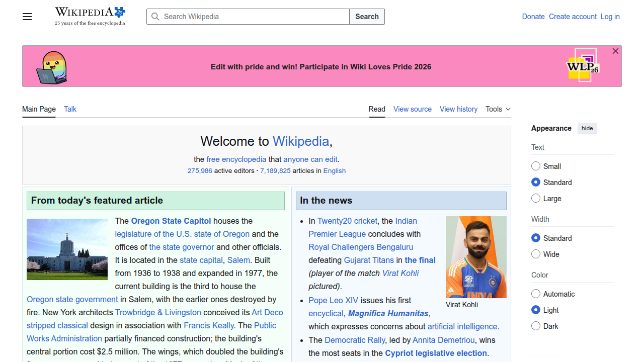Open the Trowbridge & Livingston link
The image size is (644, 362).
(x=158, y=312)
